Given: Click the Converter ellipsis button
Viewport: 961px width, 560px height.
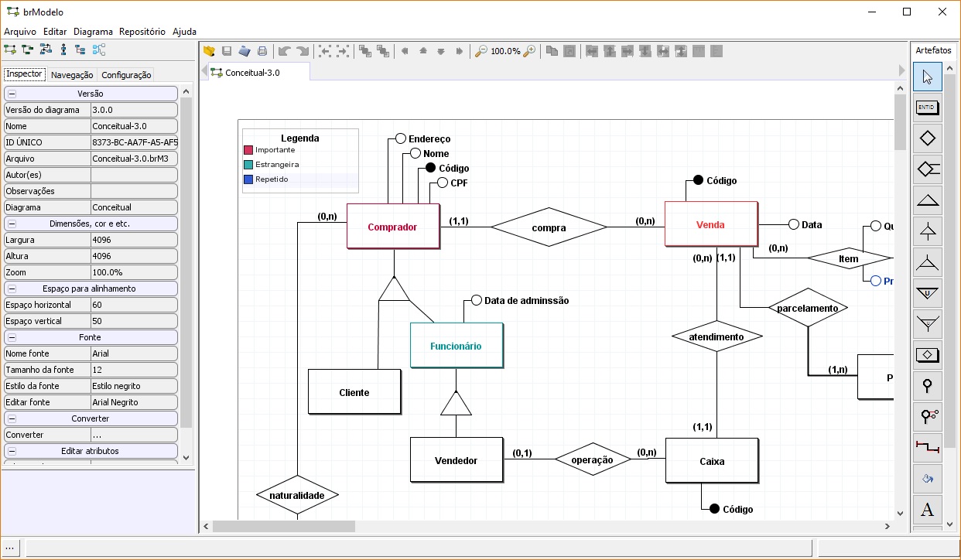Looking at the screenshot, I should [134, 435].
